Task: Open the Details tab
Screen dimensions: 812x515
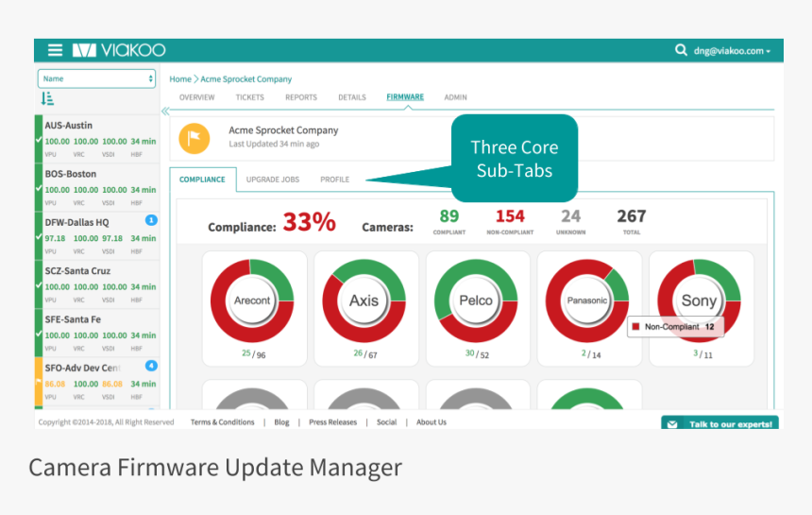Action: 352,97
